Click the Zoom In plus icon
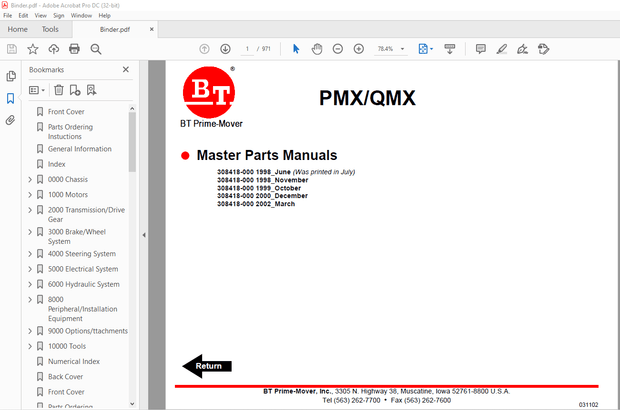This screenshot has width=620, height=410. [358, 49]
